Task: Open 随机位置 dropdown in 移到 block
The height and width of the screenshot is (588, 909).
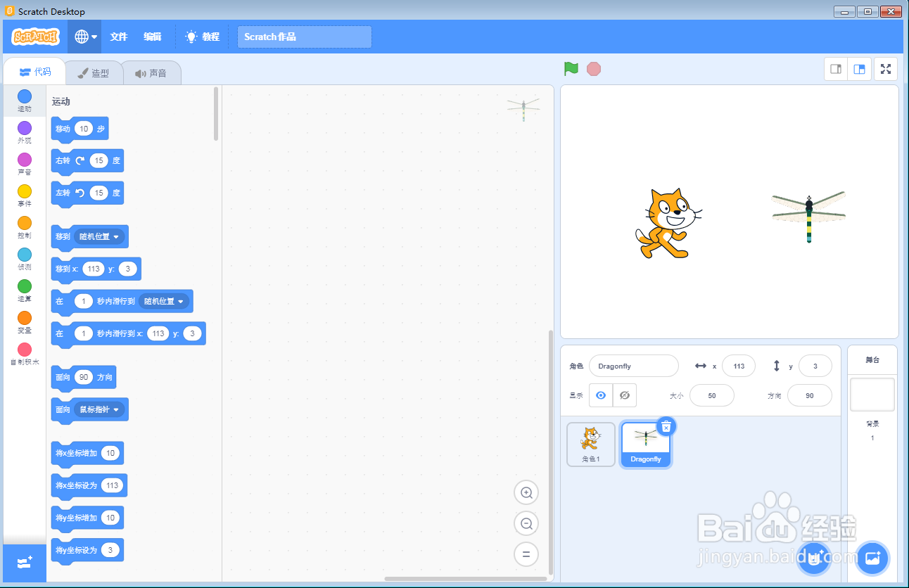Action: click(98, 236)
